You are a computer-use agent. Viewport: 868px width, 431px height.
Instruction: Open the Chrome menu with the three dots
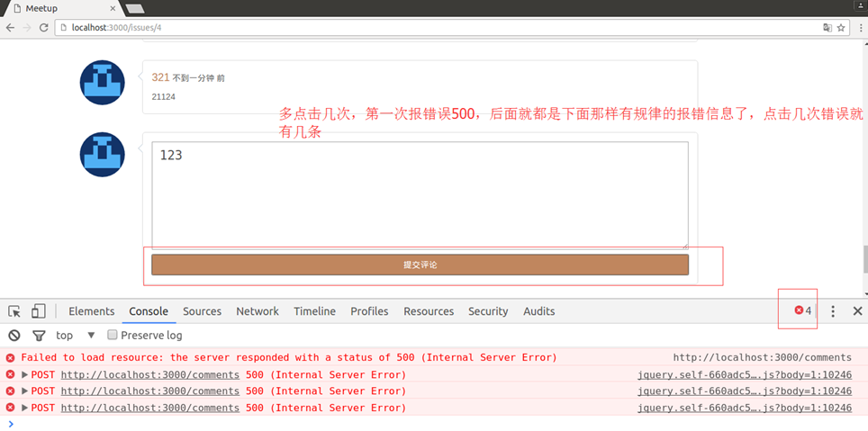point(862,28)
